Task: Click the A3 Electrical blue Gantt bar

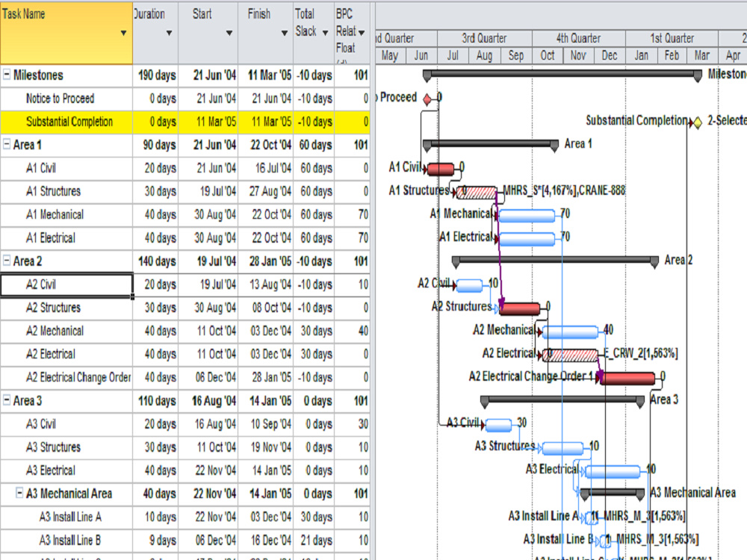Action: [x=613, y=471]
